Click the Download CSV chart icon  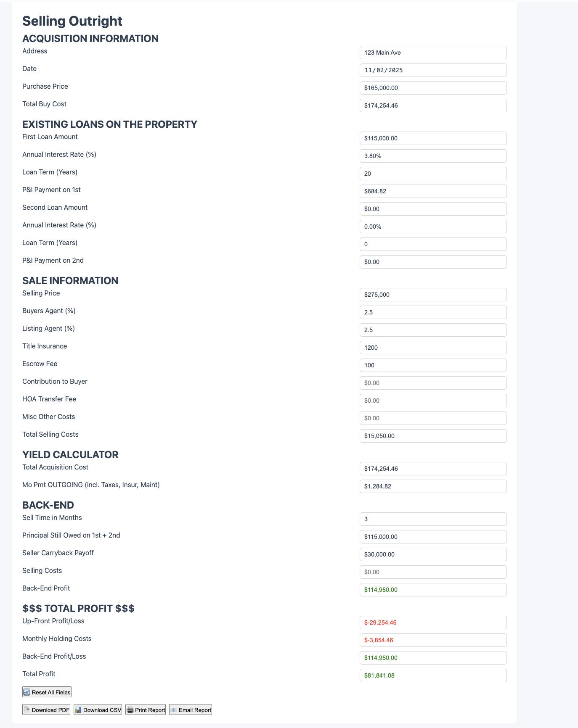(78, 710)
